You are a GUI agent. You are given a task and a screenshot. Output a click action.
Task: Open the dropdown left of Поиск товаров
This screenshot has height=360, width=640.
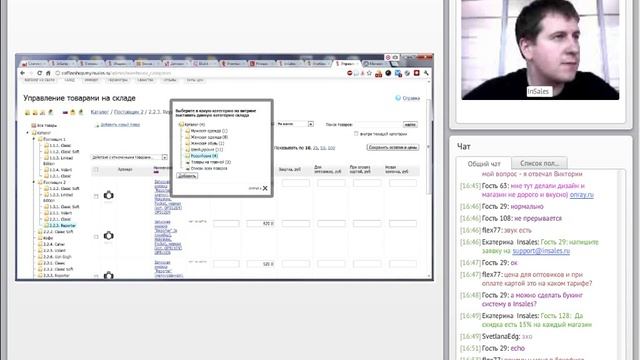coord(295,124)
